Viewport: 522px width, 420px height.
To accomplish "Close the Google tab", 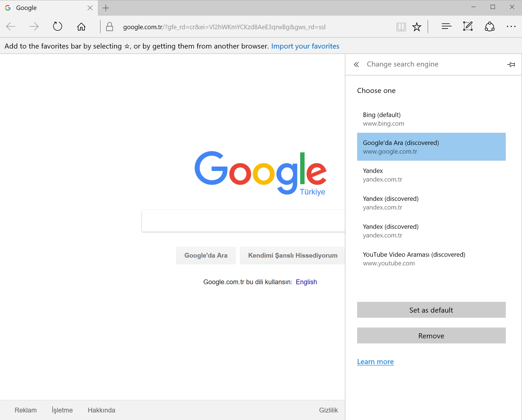I will pos(90,8).
